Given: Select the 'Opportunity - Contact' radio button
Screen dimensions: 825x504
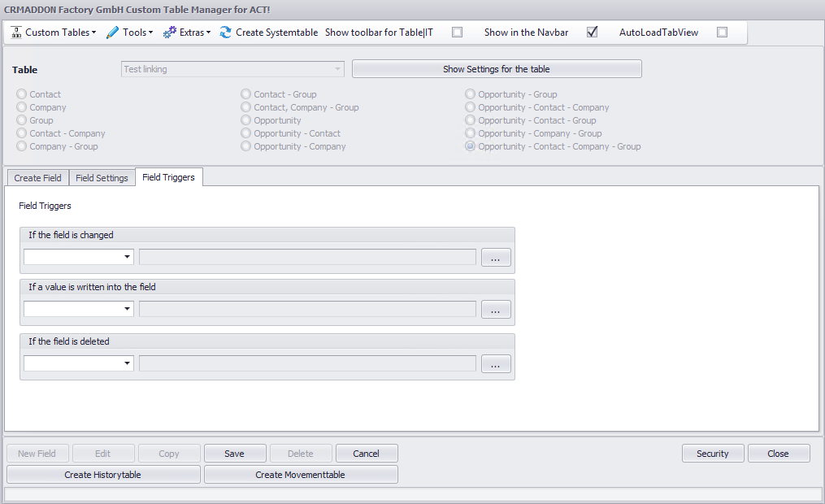Looking at the screenshot, I should tap(245, 133).
